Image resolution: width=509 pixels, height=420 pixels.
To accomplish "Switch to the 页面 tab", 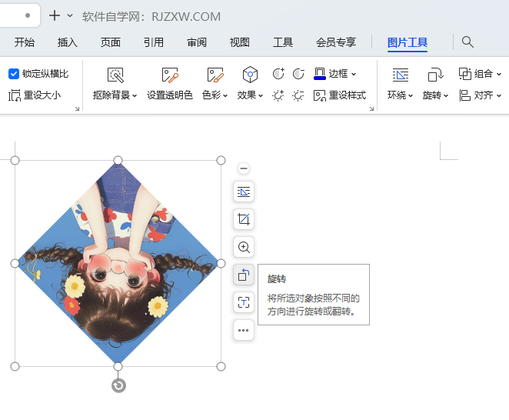I will tap(111, 42).
